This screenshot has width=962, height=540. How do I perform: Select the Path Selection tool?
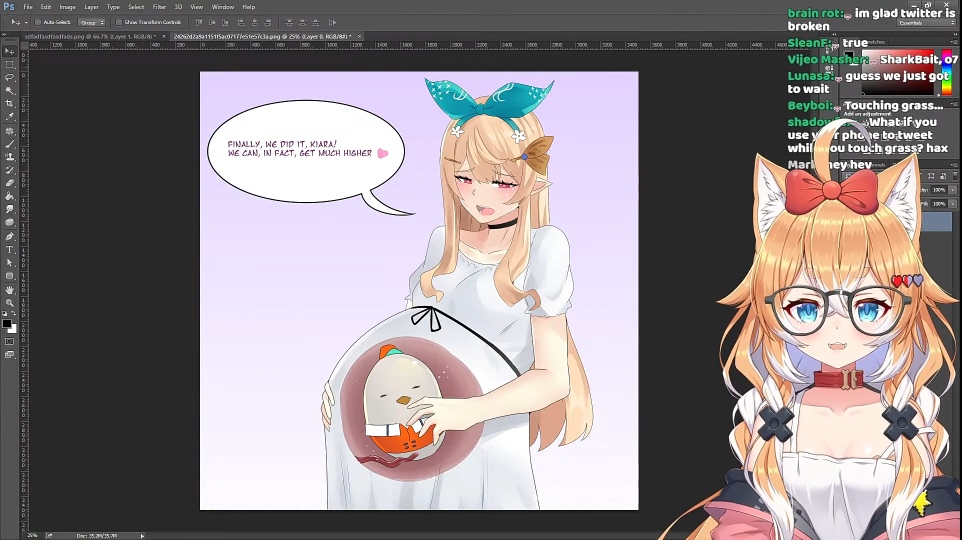click(9, 263)
